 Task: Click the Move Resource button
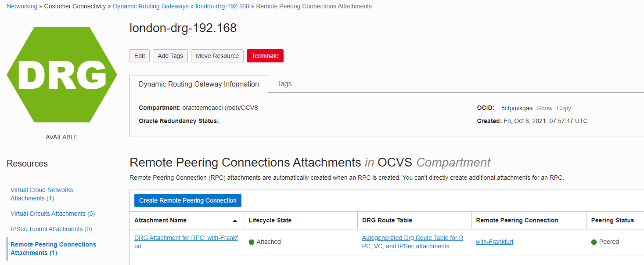tap(217, 56)
